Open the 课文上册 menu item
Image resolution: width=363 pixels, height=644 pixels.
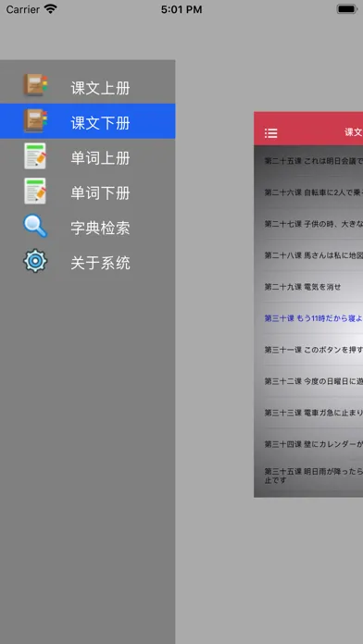88,86
